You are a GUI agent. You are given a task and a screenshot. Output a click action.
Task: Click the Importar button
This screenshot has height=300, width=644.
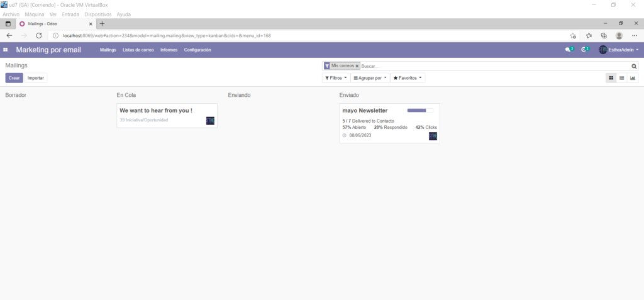tap(36, 78)
